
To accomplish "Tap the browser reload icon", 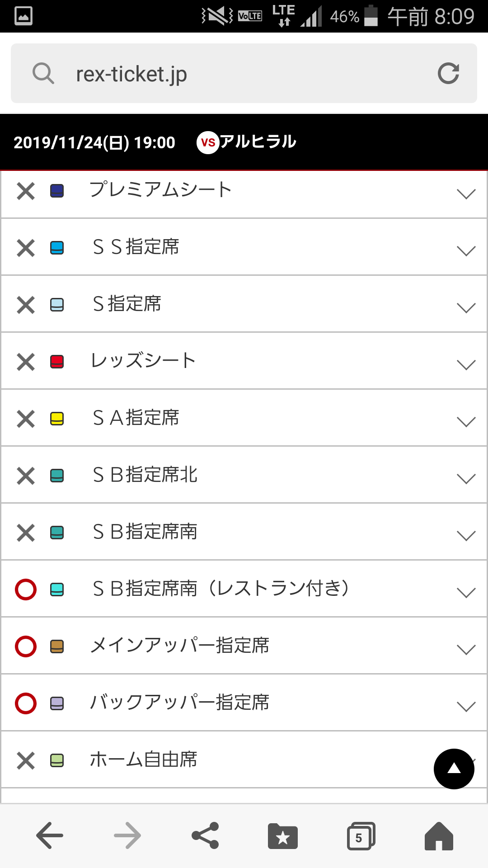I will pos(448,74).
